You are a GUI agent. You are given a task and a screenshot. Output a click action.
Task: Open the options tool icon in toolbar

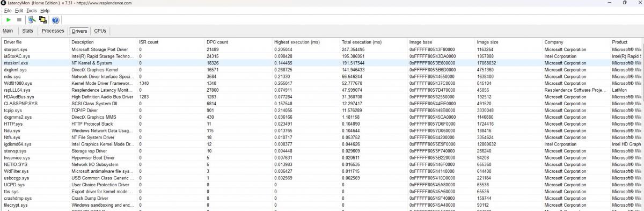pyautogui.click(x=32, y=20)
